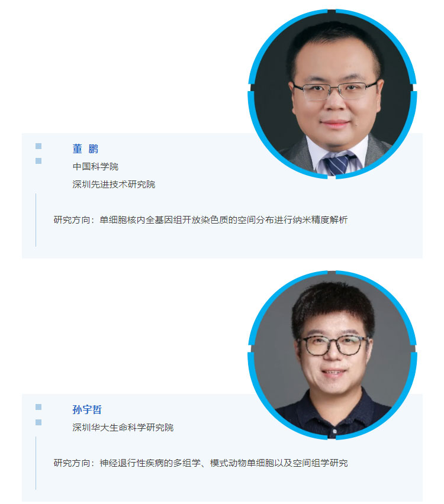Screen dimensions: 444x504
Task: Click the name 孙宇哲
Action: tap(87, 409)
